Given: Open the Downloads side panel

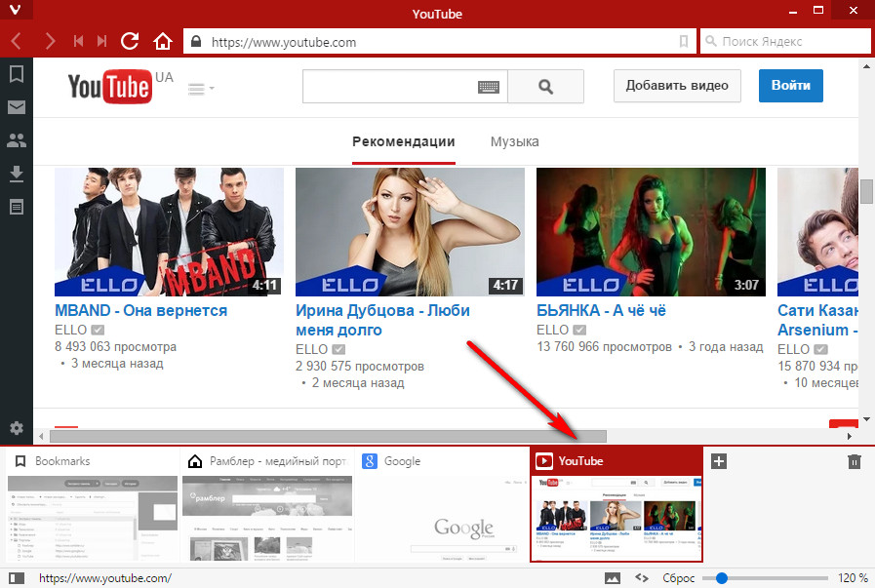Looking at the screenshot, I should [x=17, y=174].
